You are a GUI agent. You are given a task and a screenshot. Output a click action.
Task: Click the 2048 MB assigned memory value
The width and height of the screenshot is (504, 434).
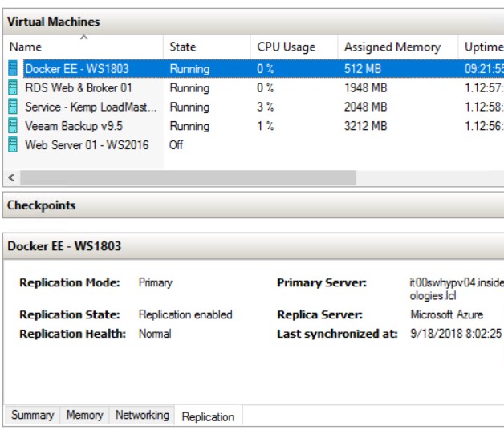tap(365, 107)
